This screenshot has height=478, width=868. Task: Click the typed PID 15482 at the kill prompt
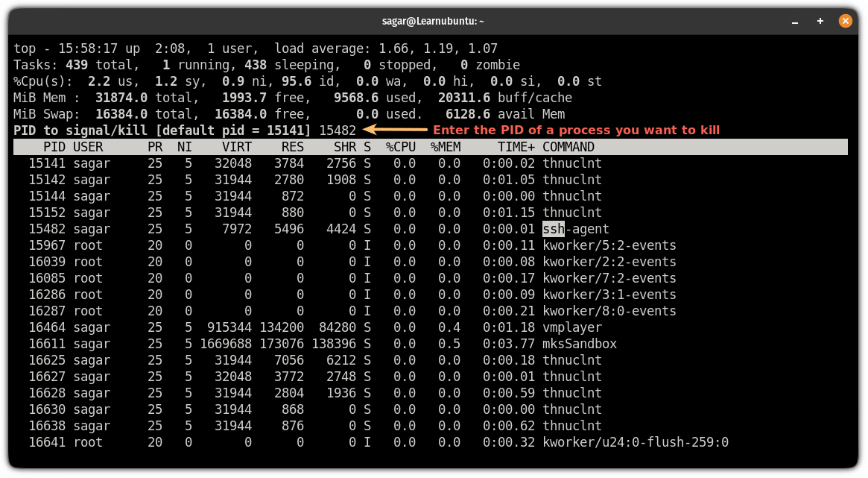338,130
